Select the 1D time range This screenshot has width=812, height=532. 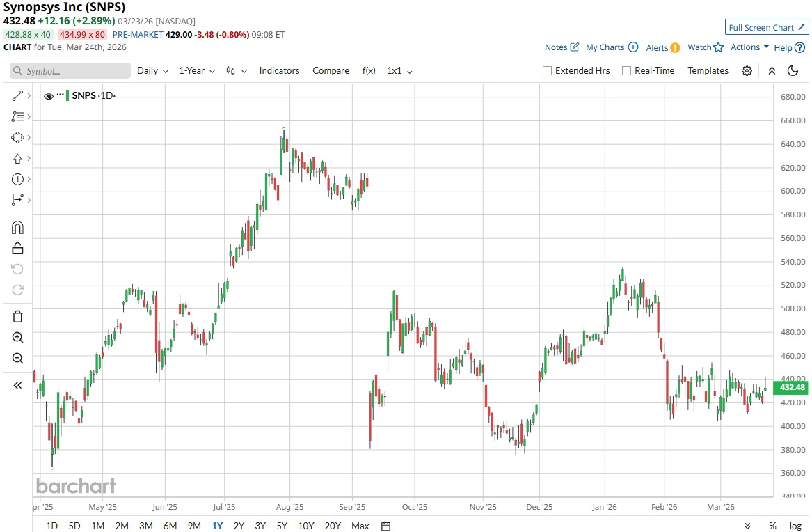click(51, 526)
